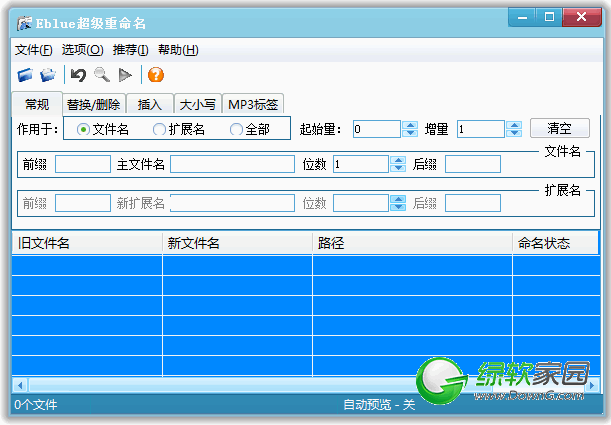The width and height of the screenshot is (611, 425).
Task: Select the 文件名 radio button
Action: tap(83, 129)
